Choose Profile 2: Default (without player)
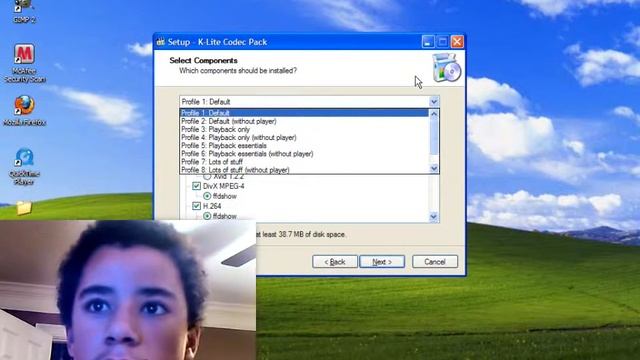640x360 pixels. pyautogui.click(x=304, y=121)
